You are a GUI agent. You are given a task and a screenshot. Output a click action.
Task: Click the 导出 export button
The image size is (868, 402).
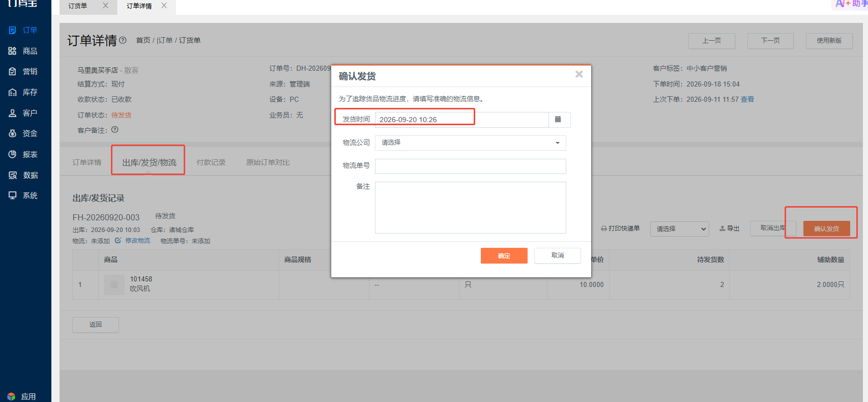click(729, 228)
